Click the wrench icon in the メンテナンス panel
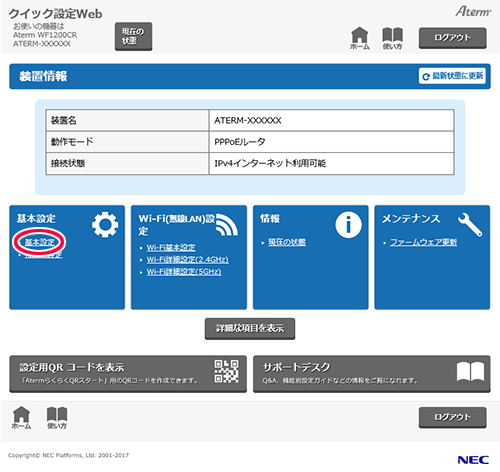The height and width of the screenshot is (472, 500). point(470,225)
